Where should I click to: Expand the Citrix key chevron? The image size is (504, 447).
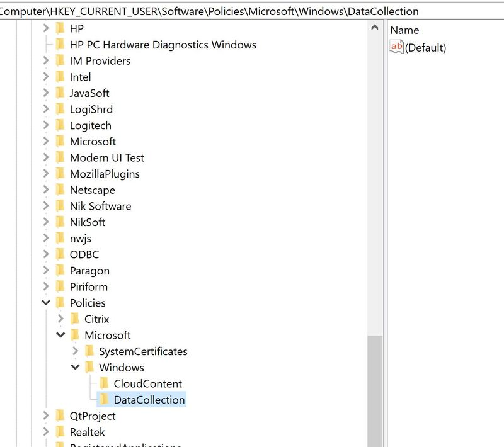click(60, 319)
